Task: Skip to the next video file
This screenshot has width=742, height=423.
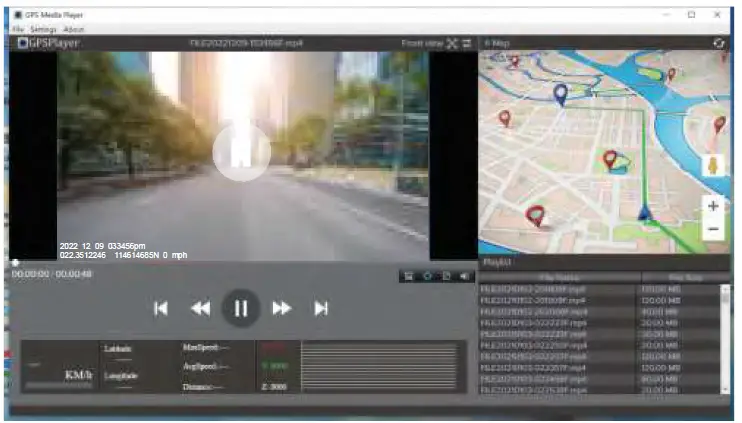Action: (x=321, y=308)
